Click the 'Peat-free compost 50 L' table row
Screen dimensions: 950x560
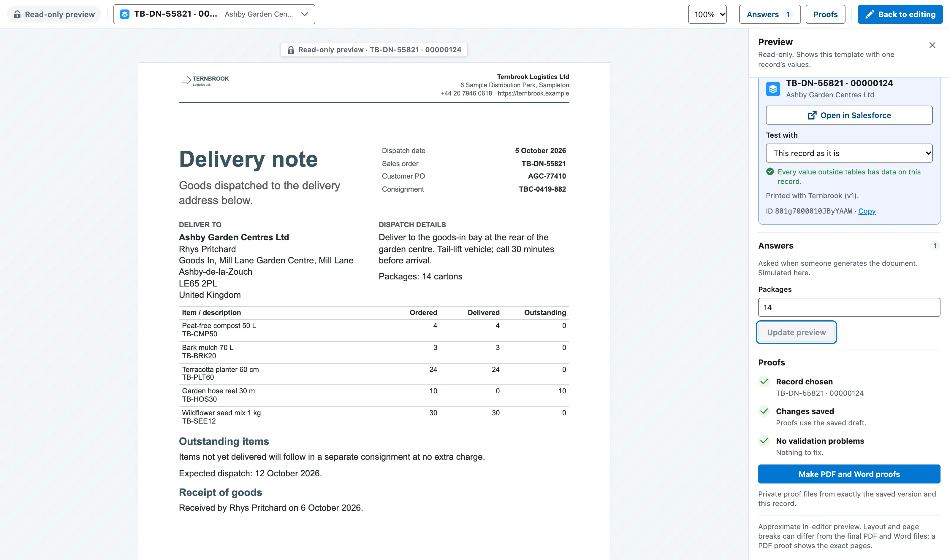tap(374, 330)
